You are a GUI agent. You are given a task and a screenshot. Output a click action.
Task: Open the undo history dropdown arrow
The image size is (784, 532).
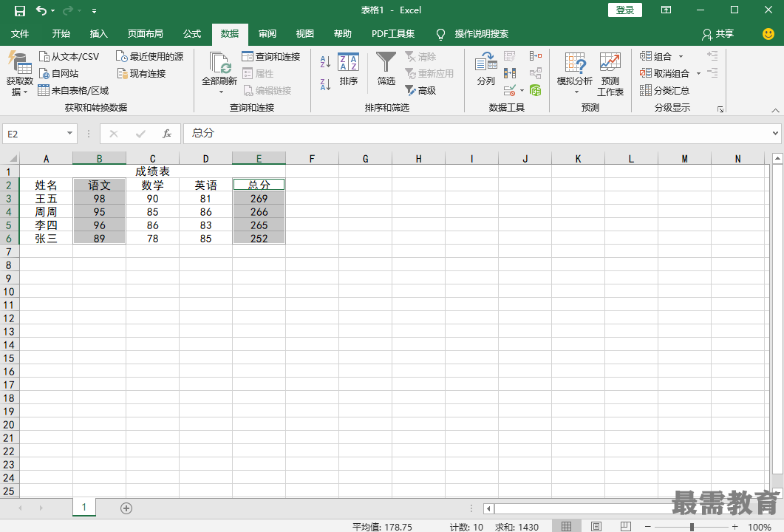53,10
